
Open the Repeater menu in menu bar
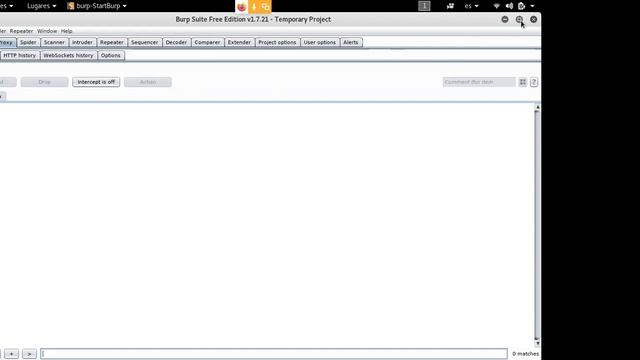point(21,31)
